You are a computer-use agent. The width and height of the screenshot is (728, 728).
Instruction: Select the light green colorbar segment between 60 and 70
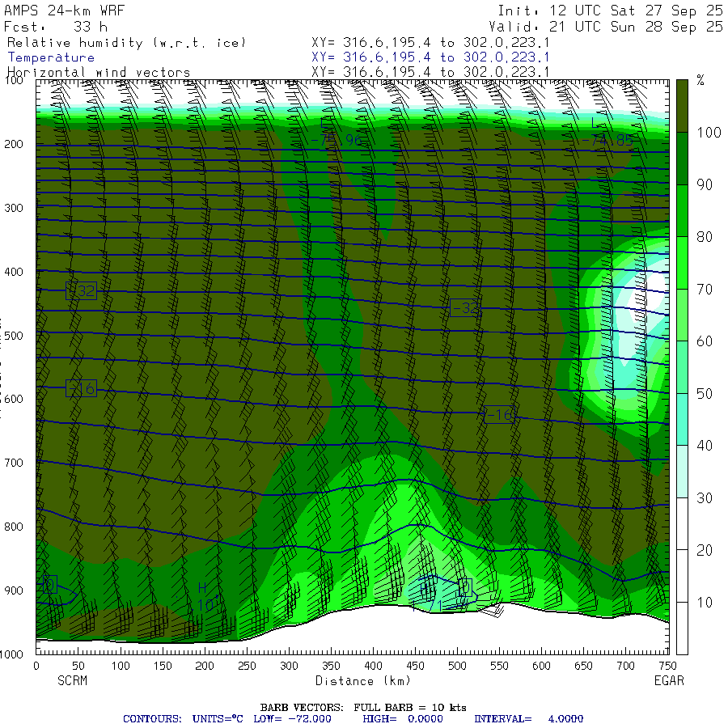[682, 315]
